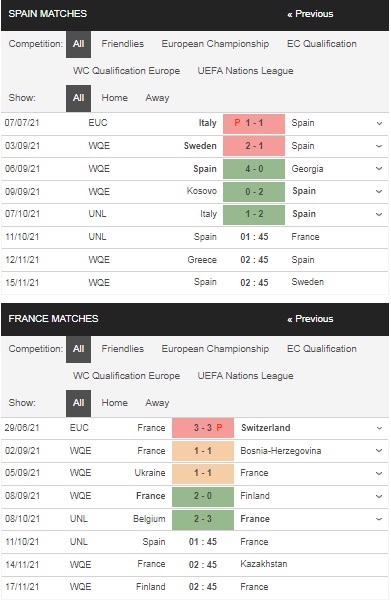
Task: Go to Previous France matches
Action: coord(310,319)
